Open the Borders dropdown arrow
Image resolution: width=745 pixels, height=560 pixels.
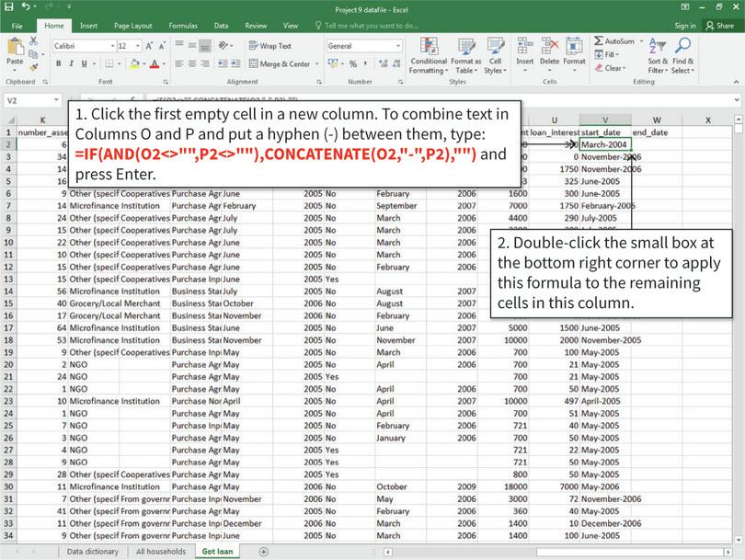coord(119,61)
